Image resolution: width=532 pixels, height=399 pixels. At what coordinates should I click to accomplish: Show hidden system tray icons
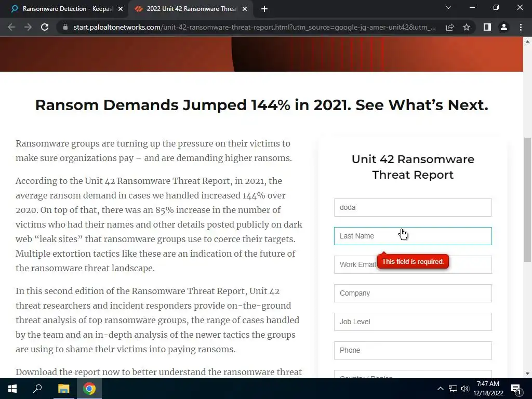(x=441, y=389)
